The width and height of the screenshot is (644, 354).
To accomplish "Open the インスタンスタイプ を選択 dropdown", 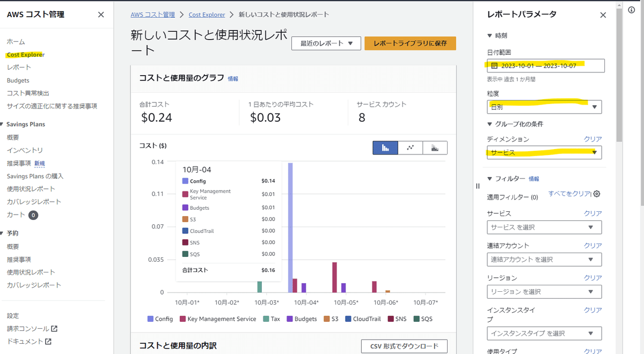I will (544, 333).
